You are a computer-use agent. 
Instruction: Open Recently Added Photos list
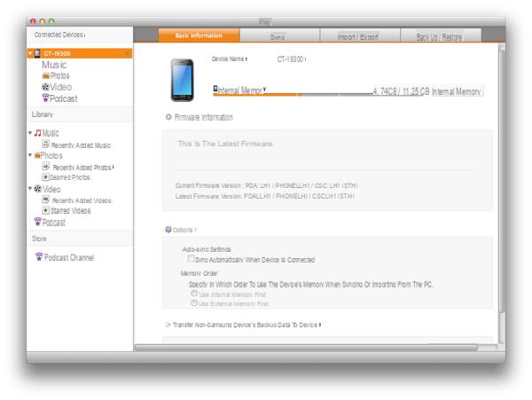pos(82,168)
